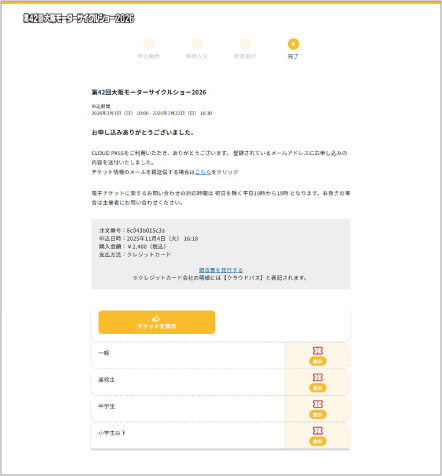The image size is (442, 476).
Task: Select the 小学生以下 ticket row label
Action: click(x=112, y=433)
